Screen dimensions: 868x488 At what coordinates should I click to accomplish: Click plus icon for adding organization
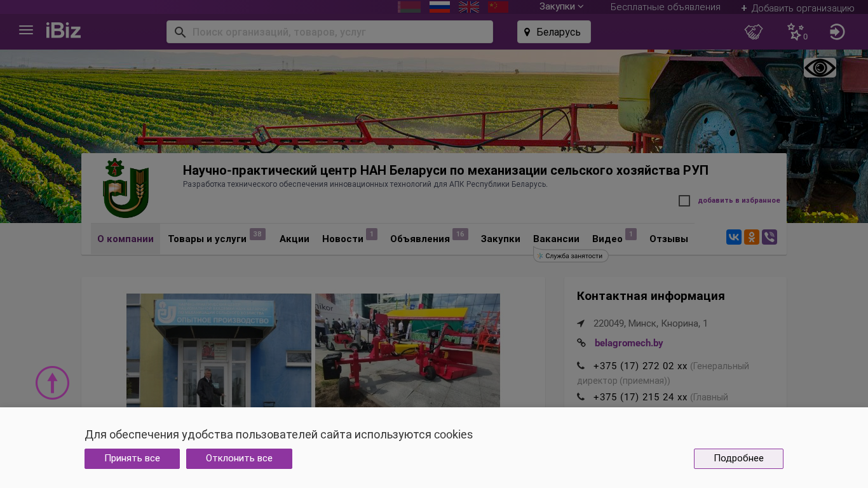pyautogui.click(x=744, y=8)
